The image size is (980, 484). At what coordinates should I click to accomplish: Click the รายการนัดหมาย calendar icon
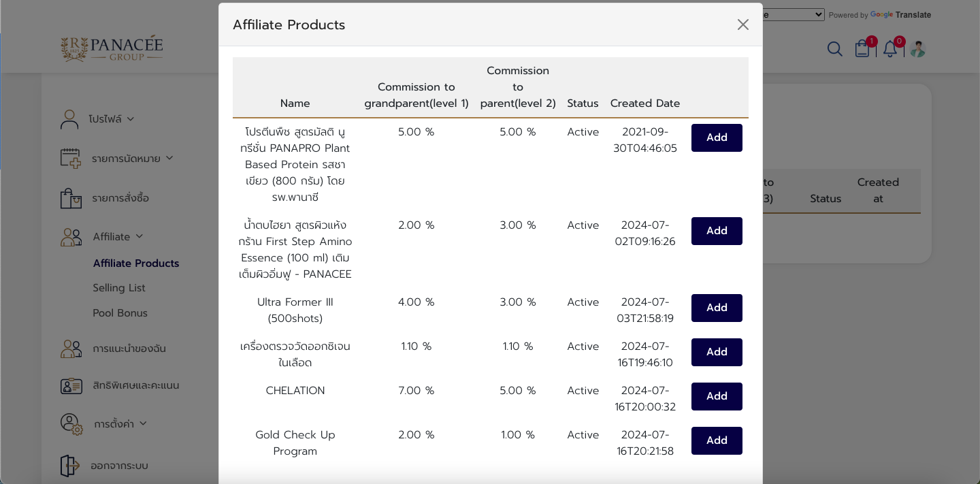pyautogui.click(x=71, y=159)
